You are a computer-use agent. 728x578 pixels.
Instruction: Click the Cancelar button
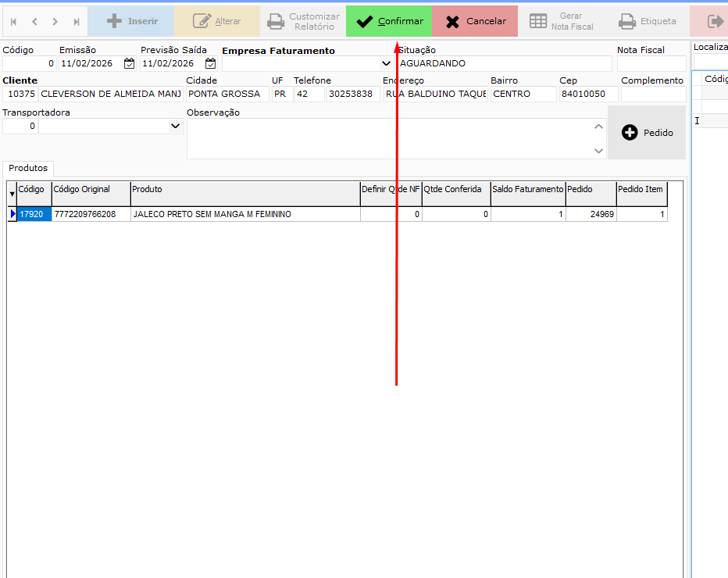coord(475,21)
